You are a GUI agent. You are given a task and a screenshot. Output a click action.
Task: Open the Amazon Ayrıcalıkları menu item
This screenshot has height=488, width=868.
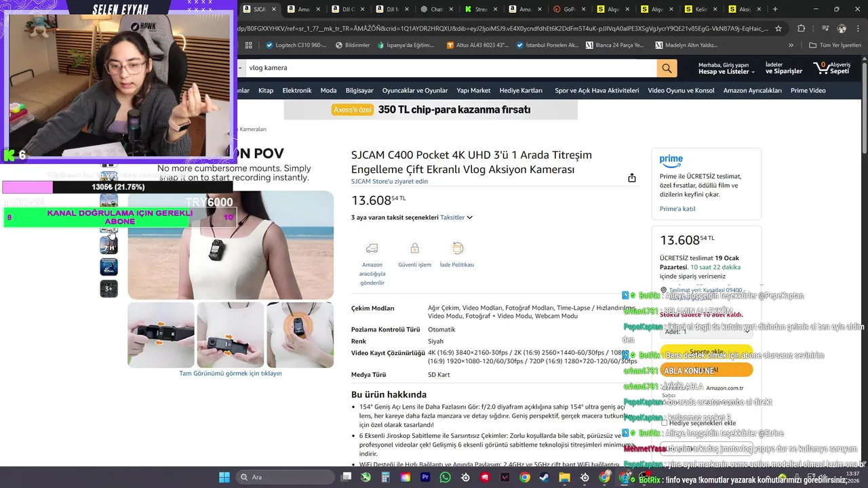point(753,90)
